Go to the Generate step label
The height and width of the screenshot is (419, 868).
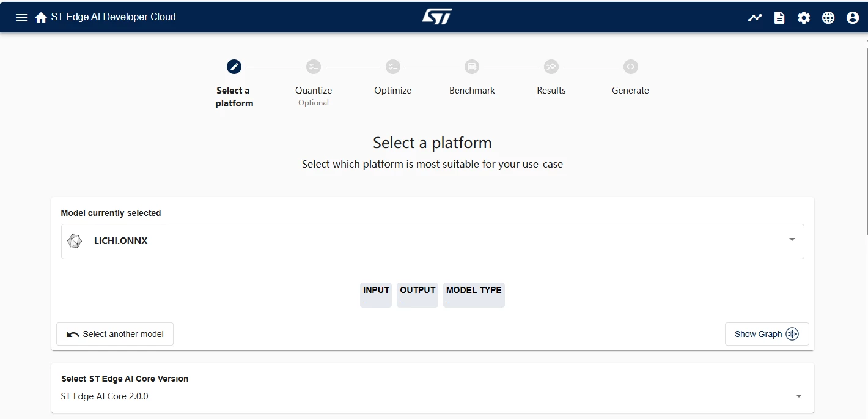coord(630,91)
